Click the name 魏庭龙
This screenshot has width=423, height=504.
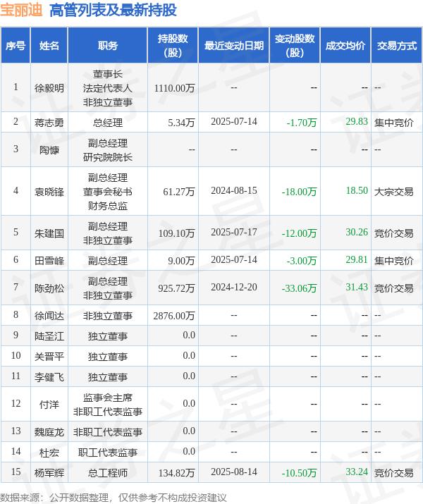click(49, 432)
